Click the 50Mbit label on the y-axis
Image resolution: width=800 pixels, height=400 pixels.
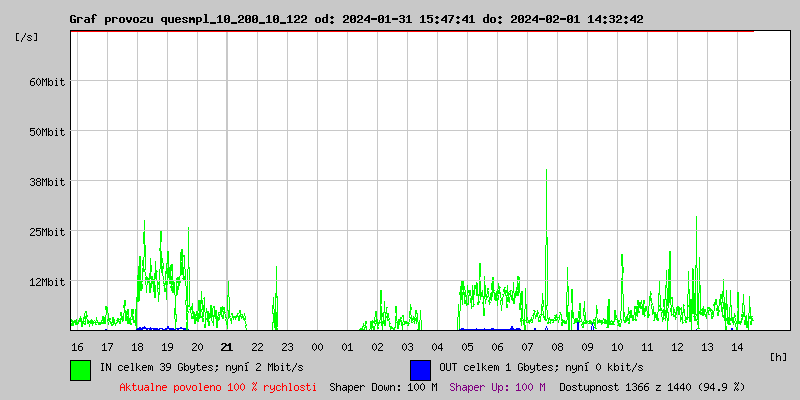[47, 131]
